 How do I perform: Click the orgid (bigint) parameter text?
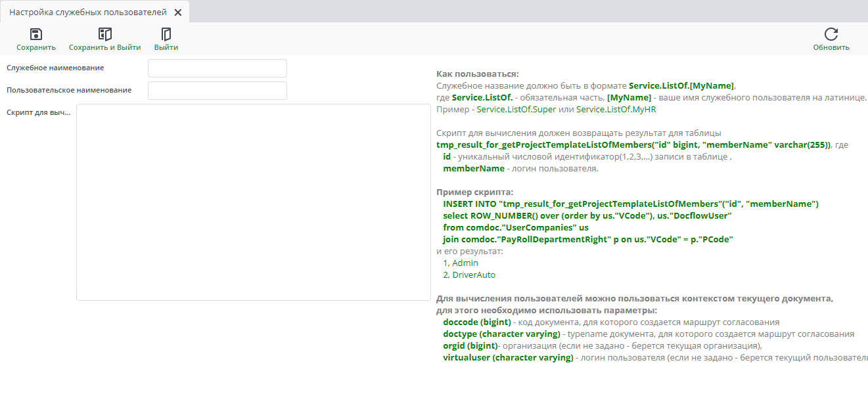pos(470,346)
